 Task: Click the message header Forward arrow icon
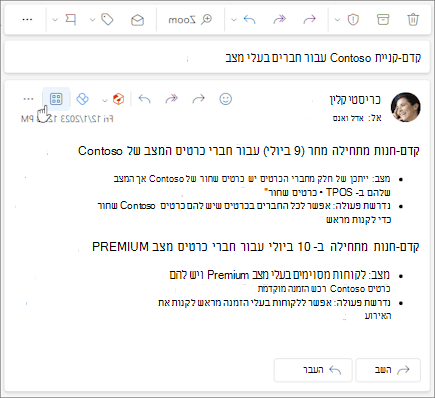tap(198, 99)
